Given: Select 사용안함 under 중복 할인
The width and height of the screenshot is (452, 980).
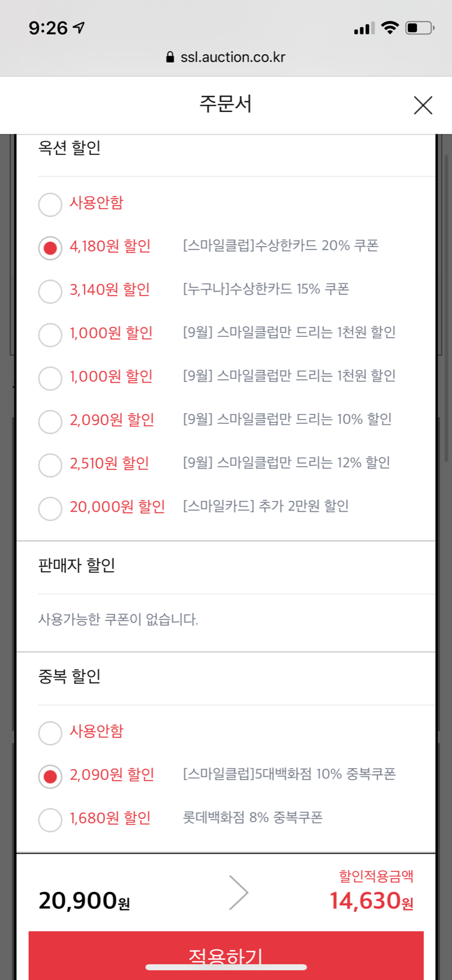Looking at the screenshot, I should pyautogui.click(x=50, y=733).
